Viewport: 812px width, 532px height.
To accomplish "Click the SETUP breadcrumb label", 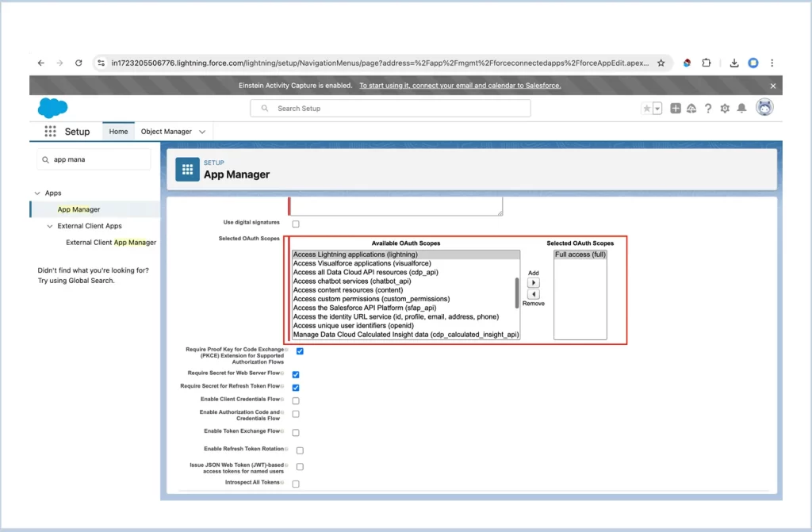I will click(x=213, y=163).
